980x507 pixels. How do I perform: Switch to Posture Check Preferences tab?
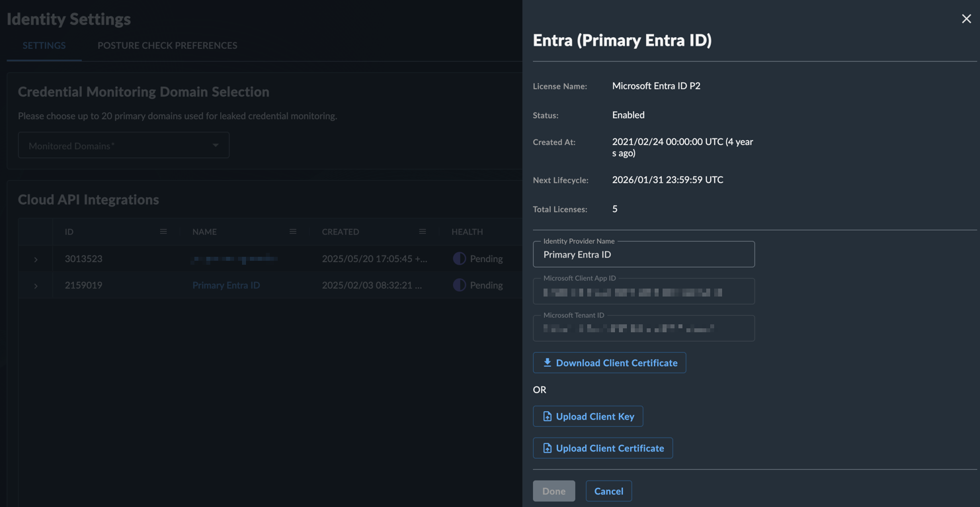pos(167,45)
